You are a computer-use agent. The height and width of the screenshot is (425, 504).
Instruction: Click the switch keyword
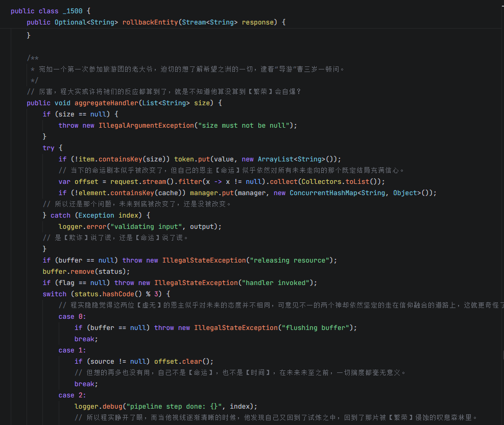point(54,294)
